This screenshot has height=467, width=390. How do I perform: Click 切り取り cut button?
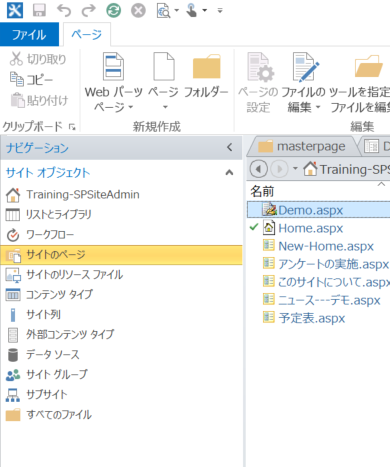point(38,59)
